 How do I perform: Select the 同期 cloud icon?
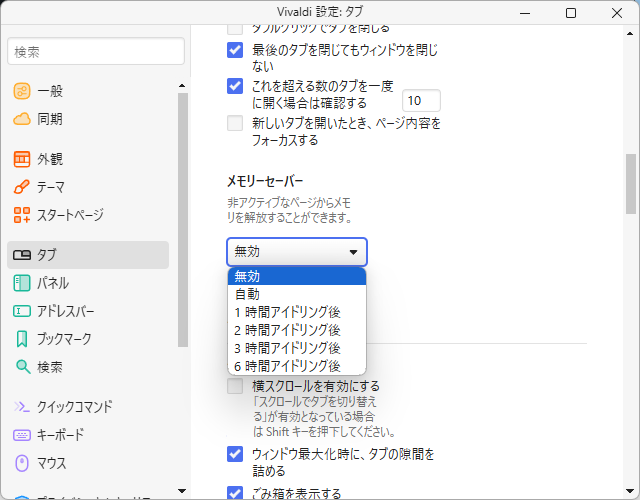(22, 119)
